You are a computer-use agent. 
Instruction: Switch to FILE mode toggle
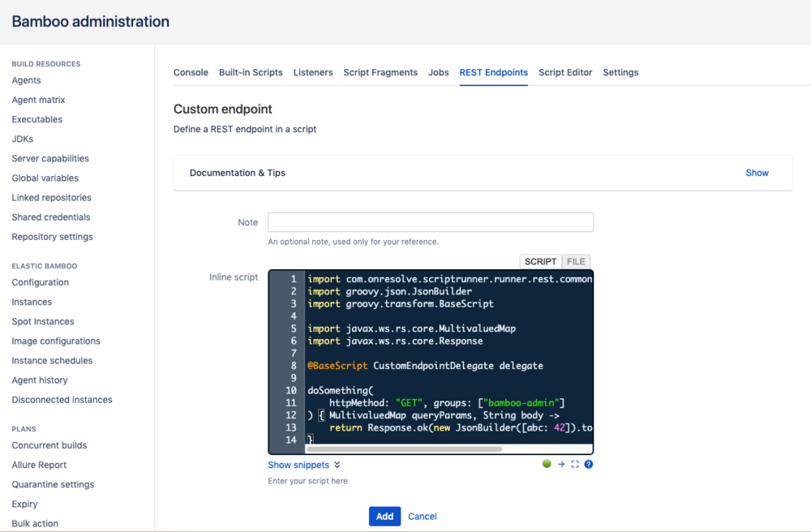coord(576,262)
